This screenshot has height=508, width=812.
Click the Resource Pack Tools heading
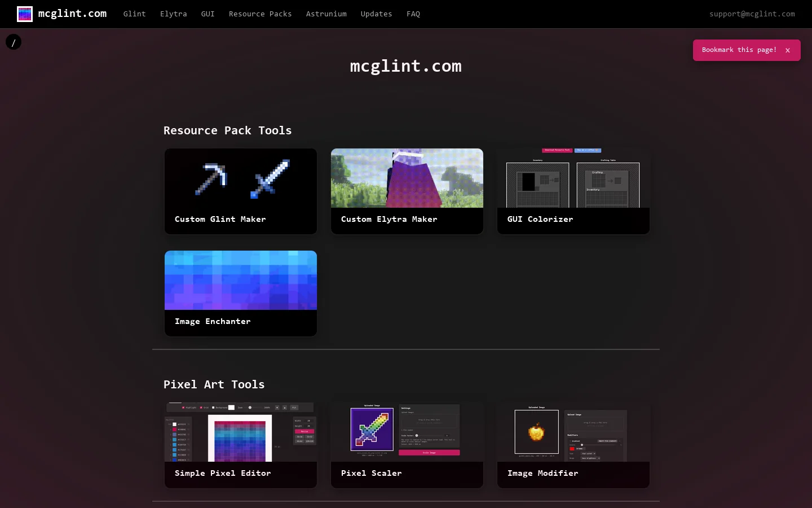[x=228, y=130]
